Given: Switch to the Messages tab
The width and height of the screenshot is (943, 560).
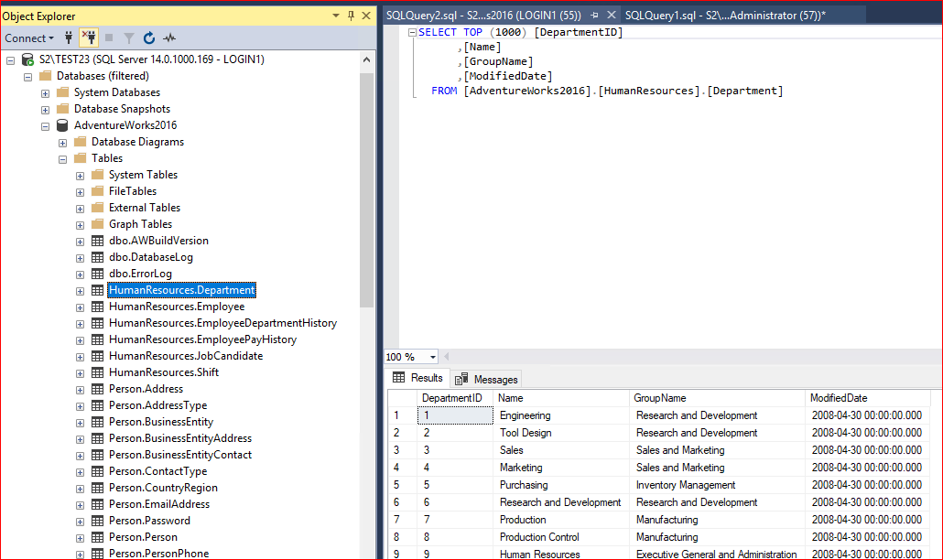Looking at the screenshot, I should click(487, 379).
